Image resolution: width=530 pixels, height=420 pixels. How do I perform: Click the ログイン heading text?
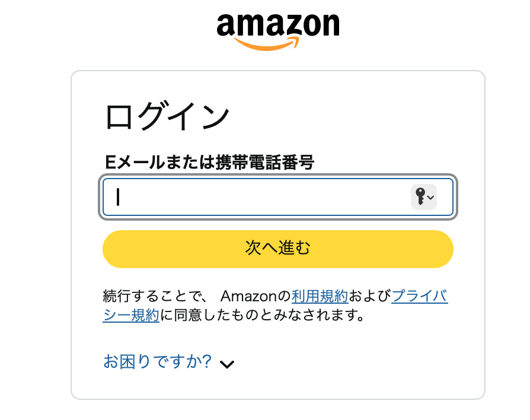pos(167,116)
